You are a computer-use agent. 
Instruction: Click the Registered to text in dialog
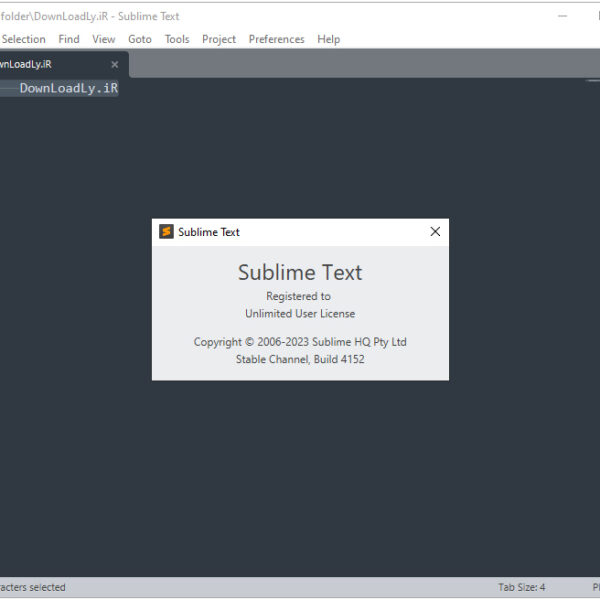click(298, 296)
